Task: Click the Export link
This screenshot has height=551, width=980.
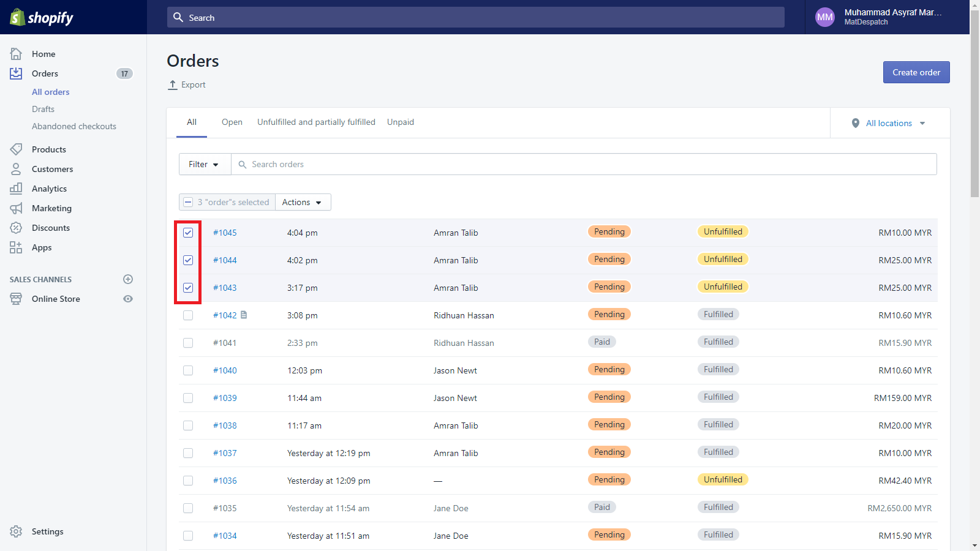Action: (x=187, y=85)
